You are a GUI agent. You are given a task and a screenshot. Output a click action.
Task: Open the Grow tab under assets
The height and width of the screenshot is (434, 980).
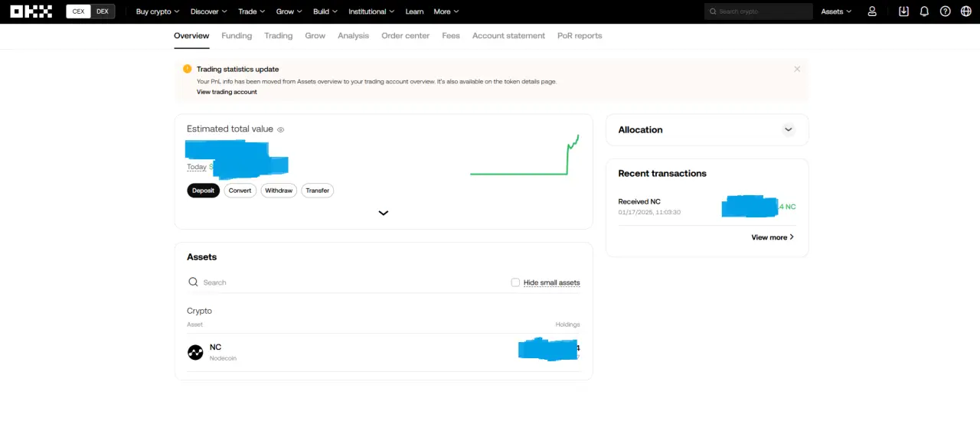pos(315,36)
